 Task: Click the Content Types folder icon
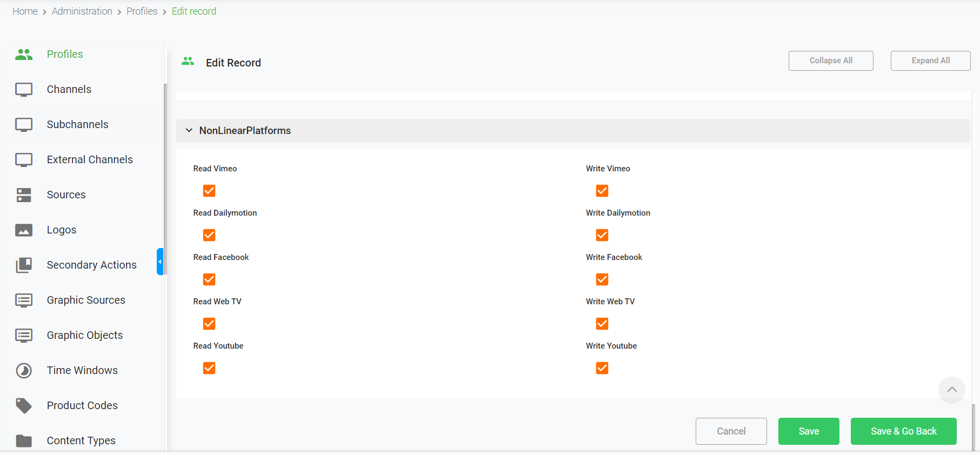[x=24, y=440]
